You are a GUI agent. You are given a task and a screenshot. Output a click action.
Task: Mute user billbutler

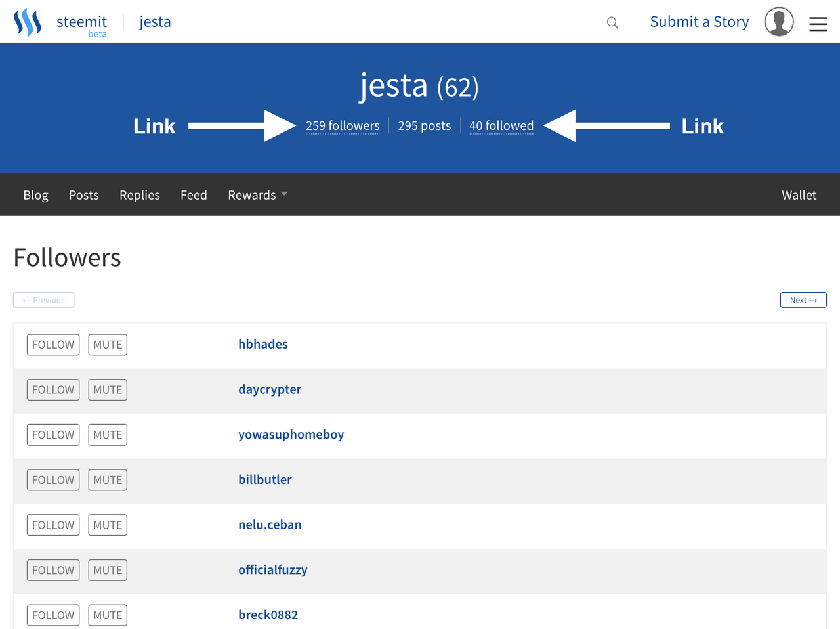(108, 480)
